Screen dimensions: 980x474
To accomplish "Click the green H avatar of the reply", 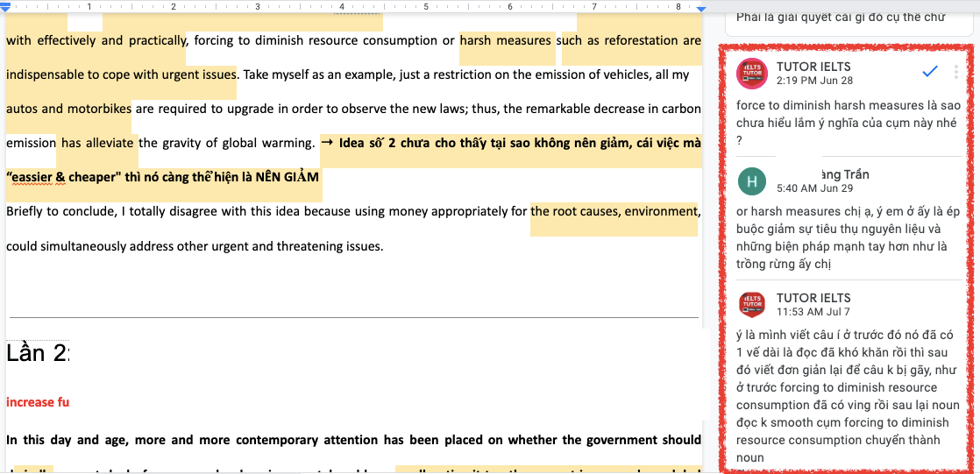I will click(752, 181).
